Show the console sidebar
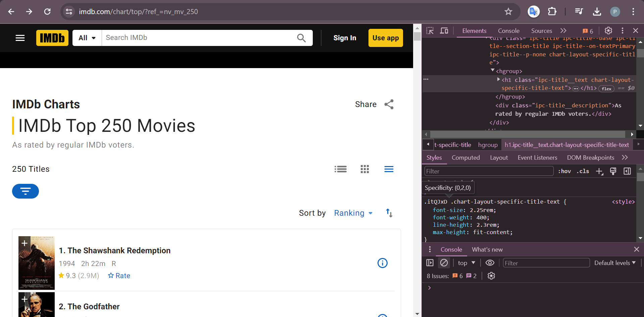The width and height of the screenshot is (644, 317). point(430,263)
